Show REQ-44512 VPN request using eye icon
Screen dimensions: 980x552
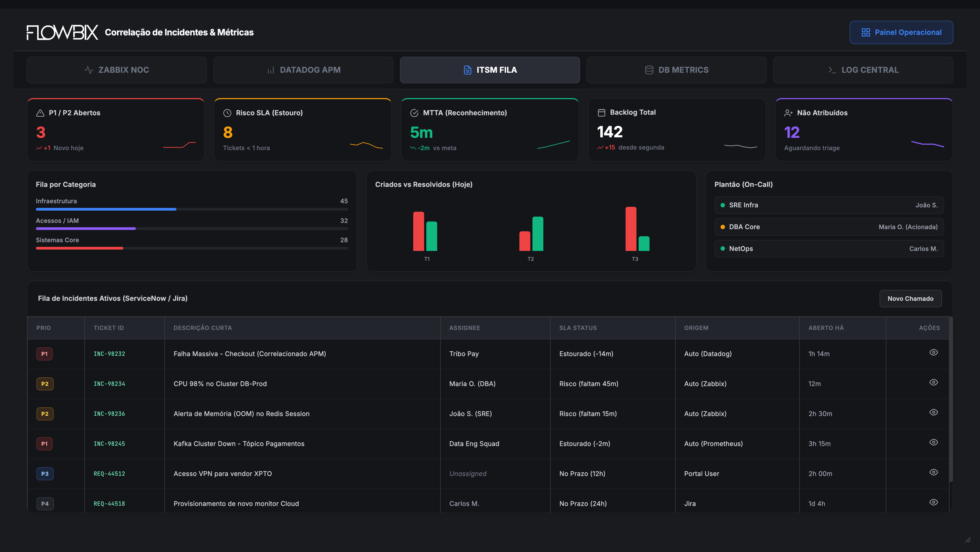click(x=933, y=472)
